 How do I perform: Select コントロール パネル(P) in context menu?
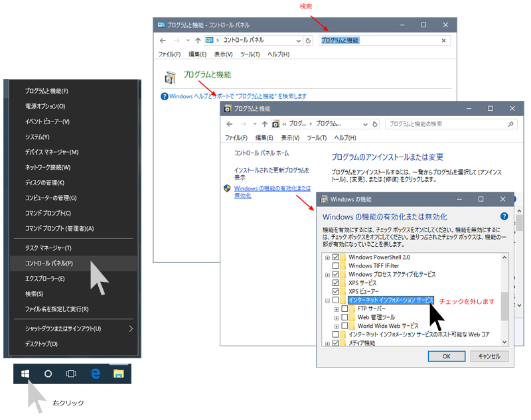pyautogui.click(x=73, y=263)
